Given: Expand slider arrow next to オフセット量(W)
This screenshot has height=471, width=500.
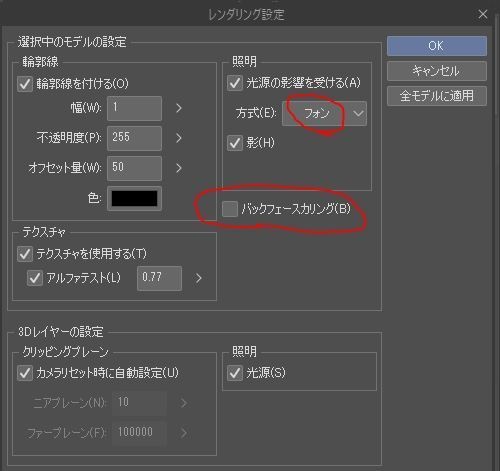Looking at the screenshot, I should 179,168.
